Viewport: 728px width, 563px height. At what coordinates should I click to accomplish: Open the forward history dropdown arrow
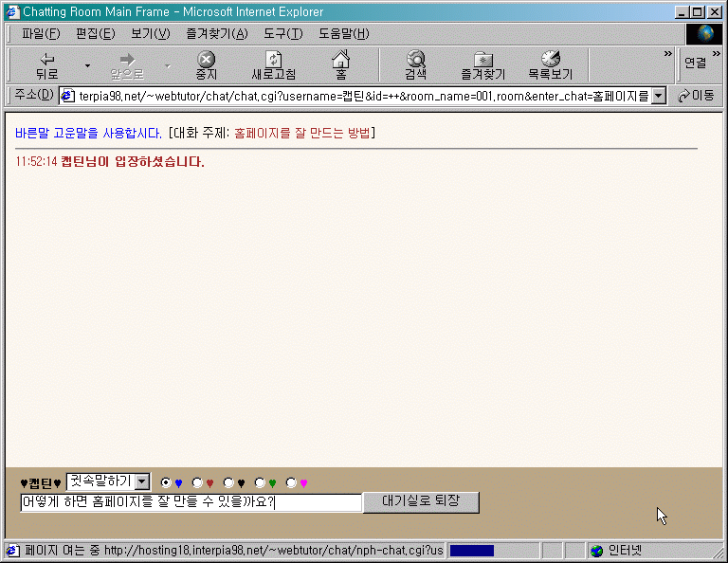coord(168,66)
